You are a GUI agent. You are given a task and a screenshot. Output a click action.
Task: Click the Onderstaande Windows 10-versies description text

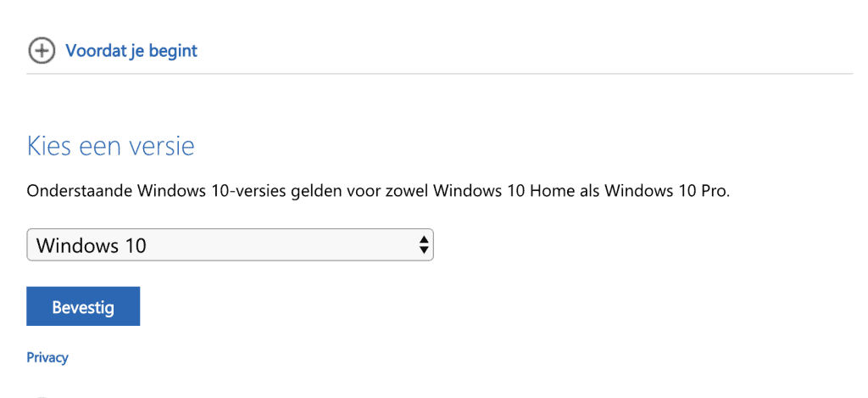pyautogui.click(x=379, y=192)
